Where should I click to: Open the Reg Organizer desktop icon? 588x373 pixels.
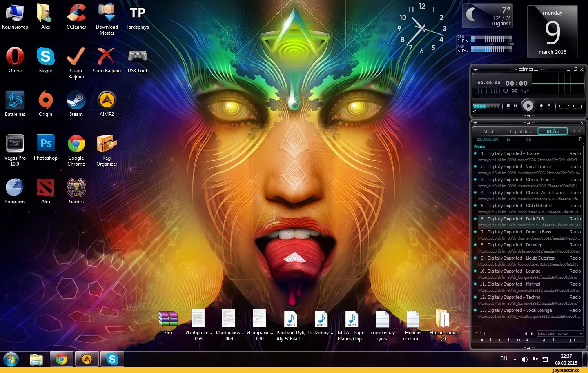tap(107, 150)
